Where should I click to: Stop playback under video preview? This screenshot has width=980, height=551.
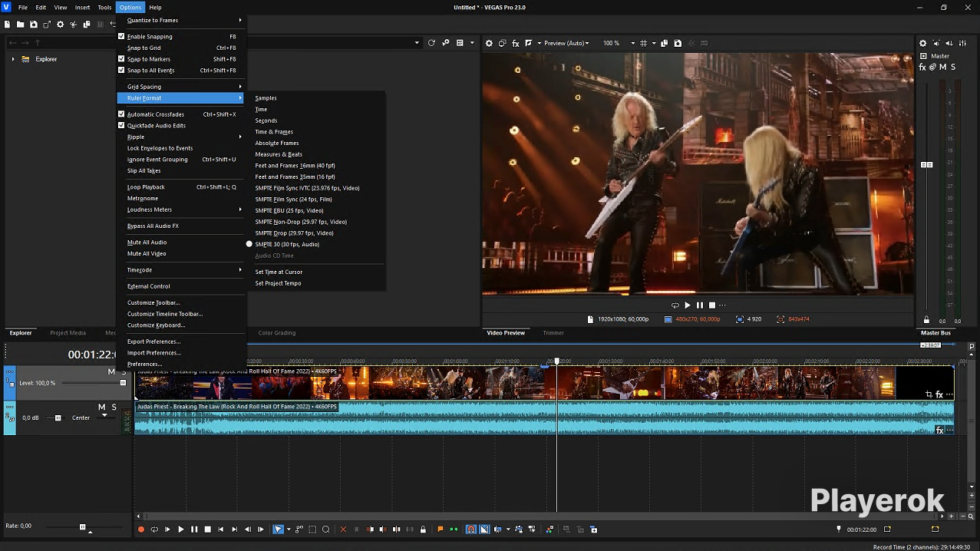click(712, 305)
